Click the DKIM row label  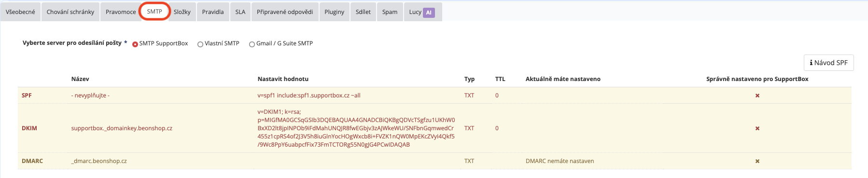(29, 128)
